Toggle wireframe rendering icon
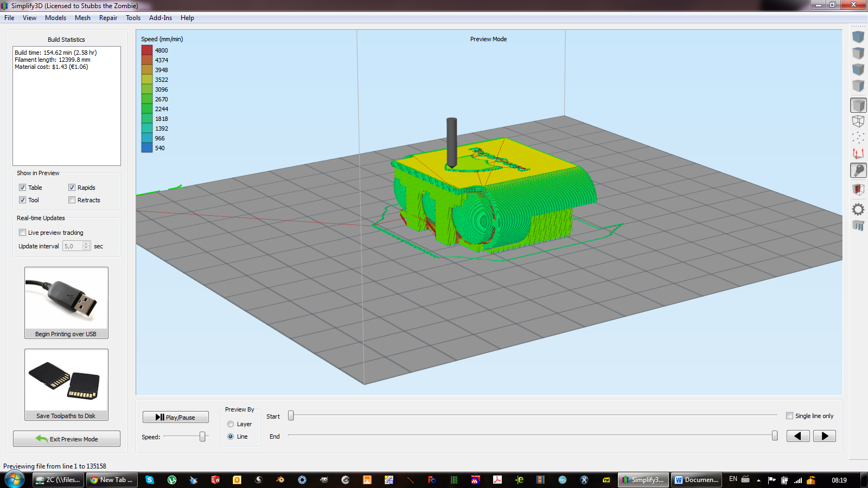The image size is (868, 488). coord(858,121)
